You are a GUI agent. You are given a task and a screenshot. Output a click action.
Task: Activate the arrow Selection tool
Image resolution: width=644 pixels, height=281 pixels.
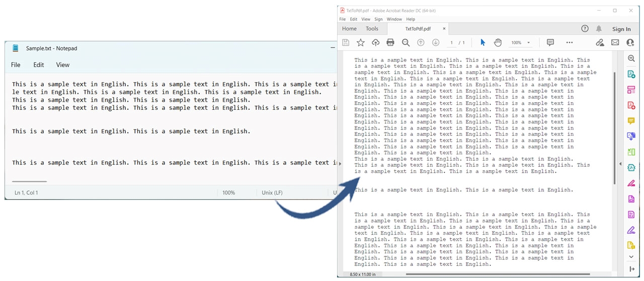[x=483, y=43]
